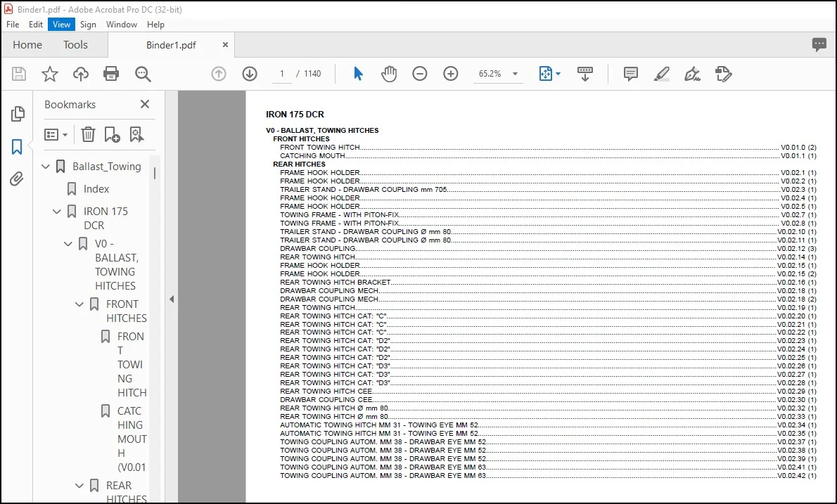Collapse the Ballast_Towing bookmark tree
This screenshot has width=837, height=504.
click(46, 167)
